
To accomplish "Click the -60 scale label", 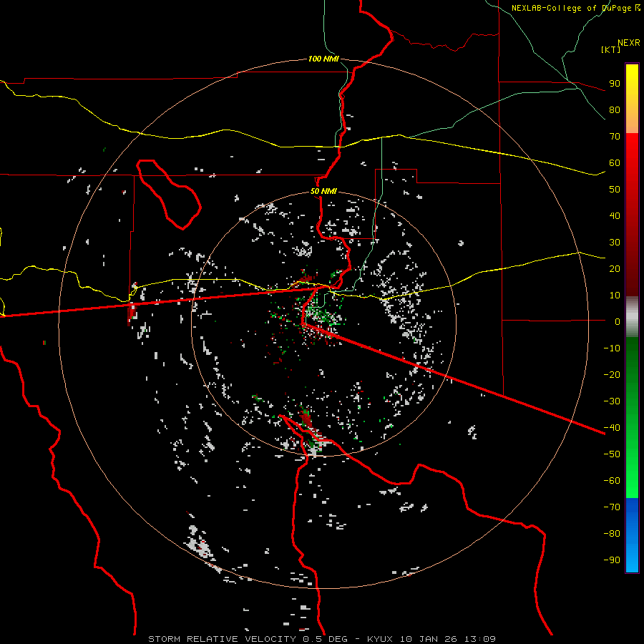I will (x=612, y=481).
